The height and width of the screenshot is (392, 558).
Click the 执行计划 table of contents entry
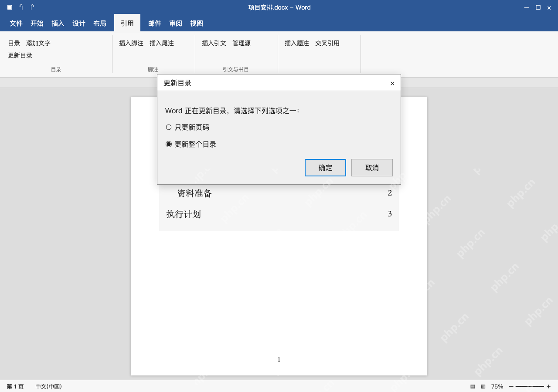pos(279,214)
